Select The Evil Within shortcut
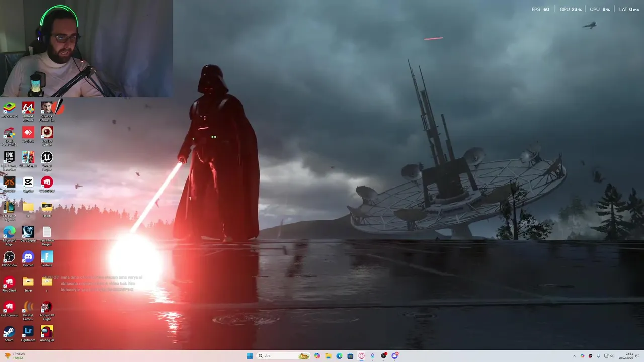The width and height of the screenshot is (644, 362). point(47,136)
